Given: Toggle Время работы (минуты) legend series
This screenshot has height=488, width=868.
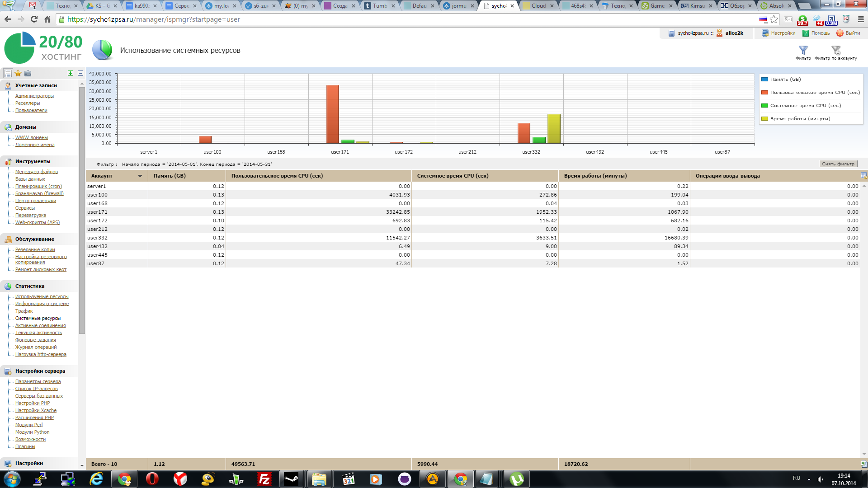Looking at the screenshot, I should [800, 118].
